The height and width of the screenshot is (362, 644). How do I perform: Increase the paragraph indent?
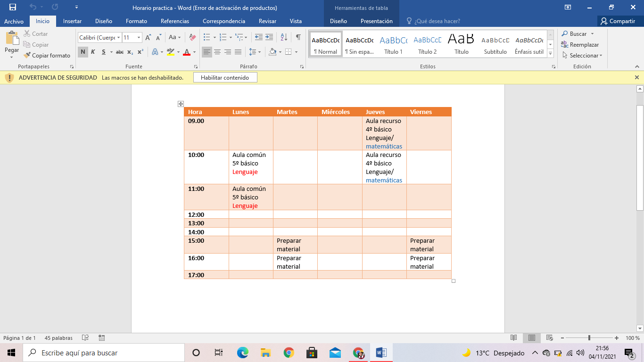[269, 37]
